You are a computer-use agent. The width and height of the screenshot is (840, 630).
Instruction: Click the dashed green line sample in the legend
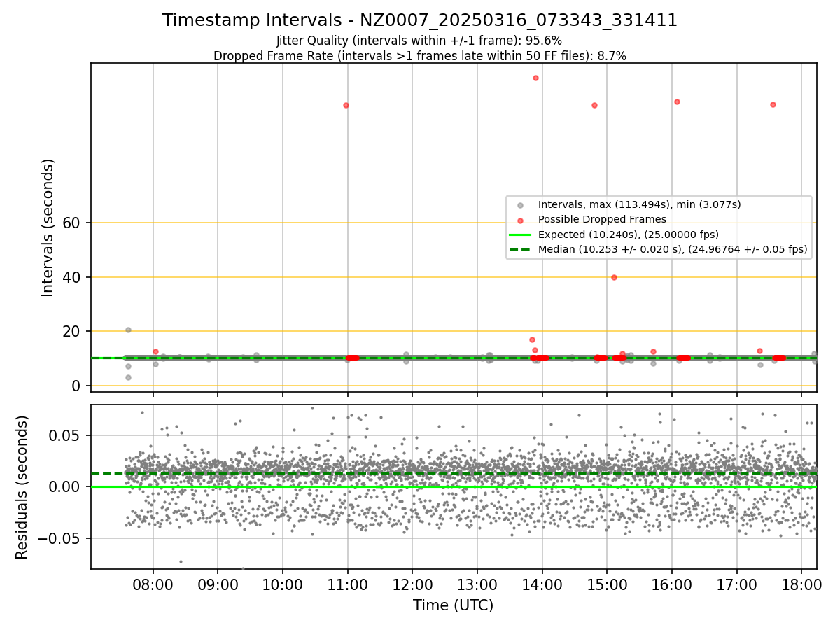pyautogui.click(x=520, y=248)
